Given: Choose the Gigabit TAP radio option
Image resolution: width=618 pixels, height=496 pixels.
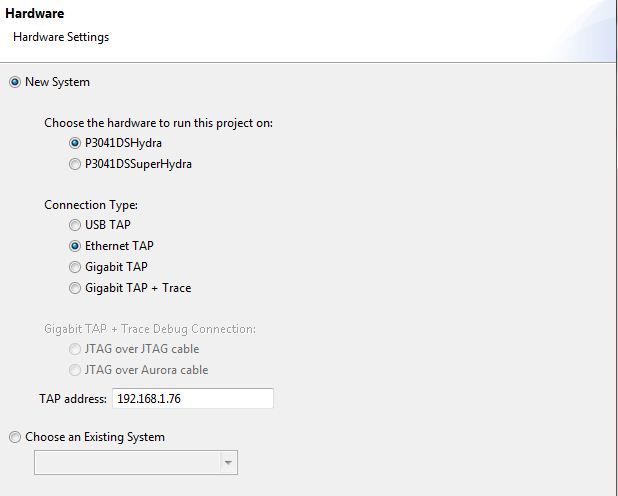Looking at the screenshot, I should [75, 267].
